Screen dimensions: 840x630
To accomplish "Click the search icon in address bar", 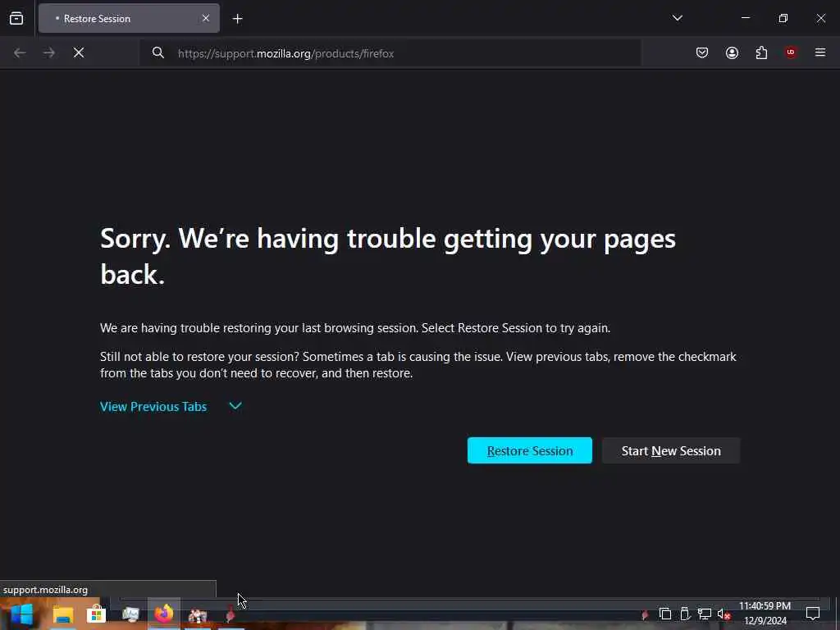I will click(158, 52).
